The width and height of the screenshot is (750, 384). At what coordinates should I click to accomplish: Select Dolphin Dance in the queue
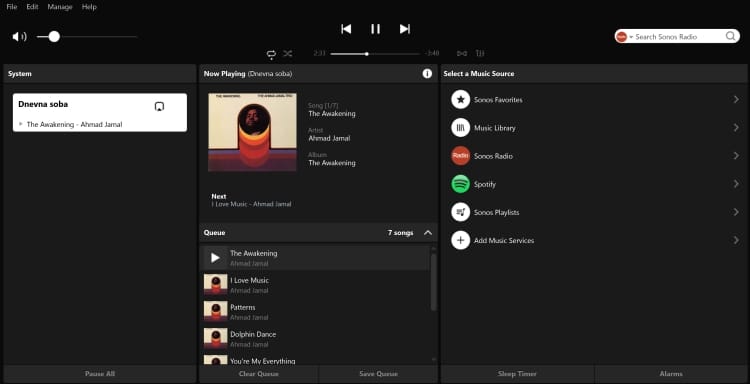tap(315, 339)
